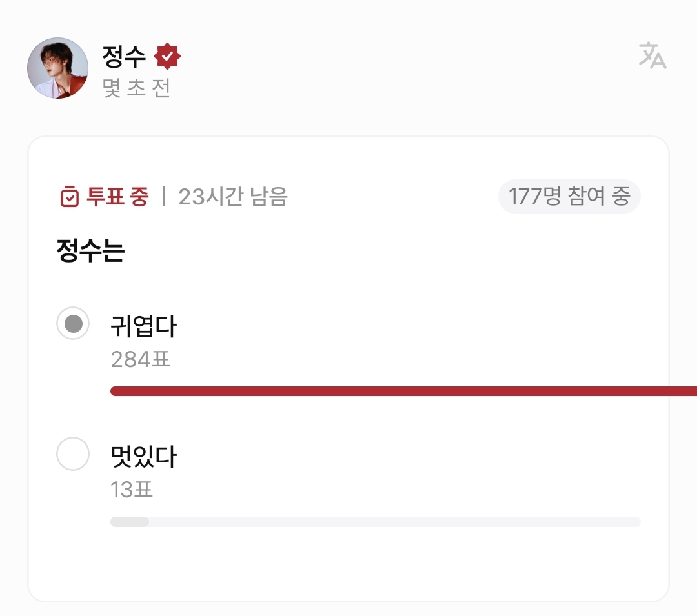This screenshot has height=616, width=697.
Task: Open the 정수 username link
Action: click(124, 57)
